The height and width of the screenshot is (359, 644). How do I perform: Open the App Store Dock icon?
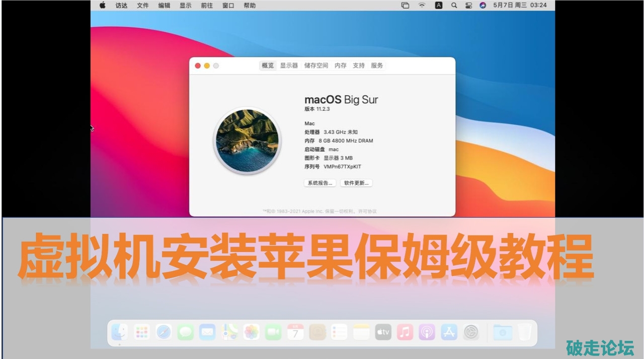coord(449,332)
